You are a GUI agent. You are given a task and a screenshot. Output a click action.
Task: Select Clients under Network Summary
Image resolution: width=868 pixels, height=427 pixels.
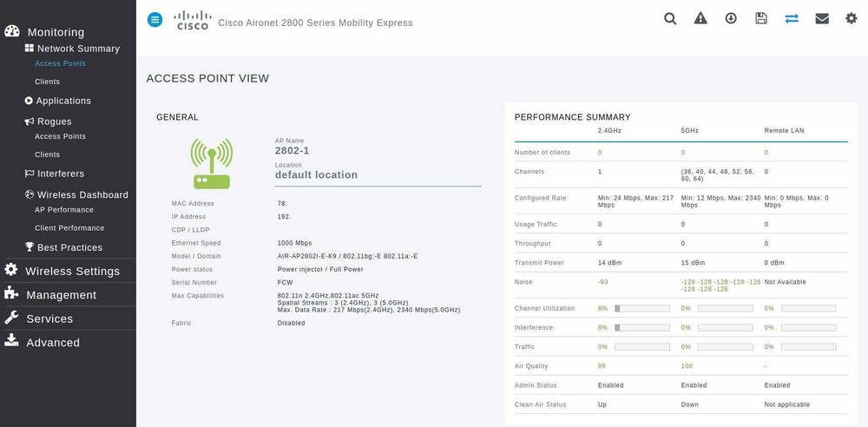point(47,82)
